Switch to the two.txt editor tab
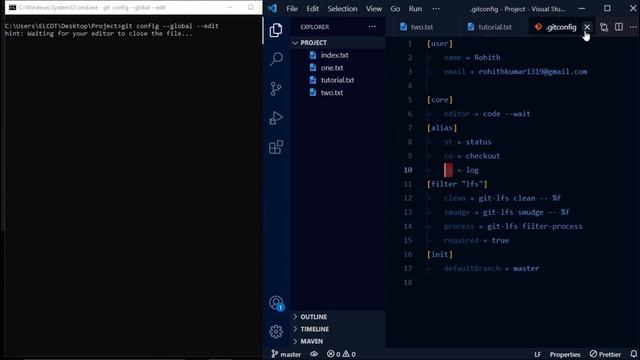This screenshot has height=360, width=640. coord(421,27)
